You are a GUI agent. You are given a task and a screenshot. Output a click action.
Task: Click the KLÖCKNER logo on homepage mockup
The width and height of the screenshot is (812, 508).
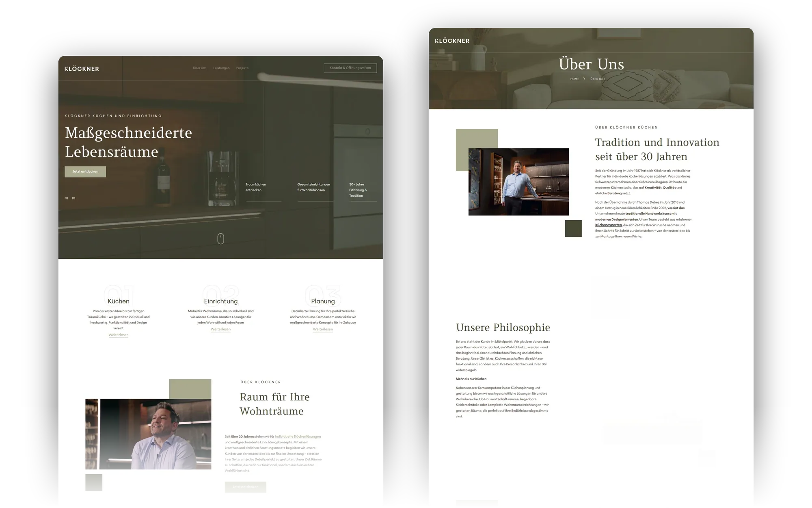[82, 69]
